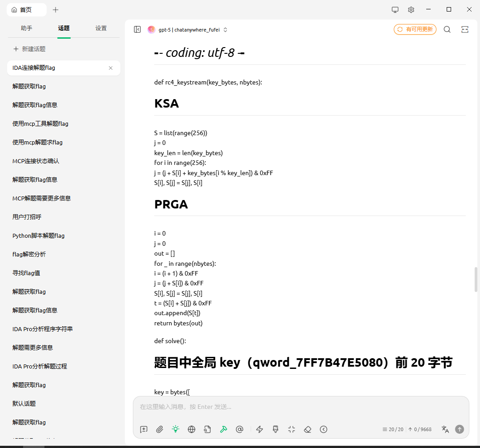Image resolution: width=480 pixels, height=448 pixels.
Task: Switch to the 设置 tab
Action: [x=101, y=28]
